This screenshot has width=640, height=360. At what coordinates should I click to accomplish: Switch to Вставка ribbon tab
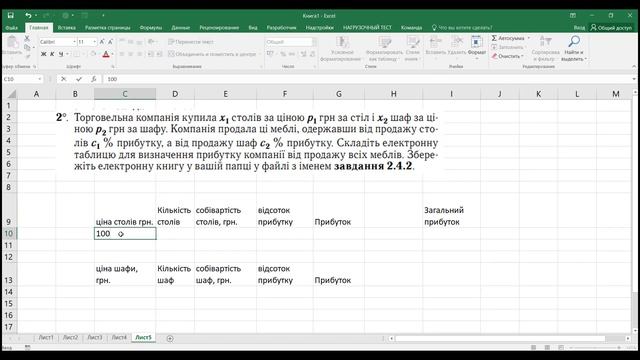pos(67,28)
